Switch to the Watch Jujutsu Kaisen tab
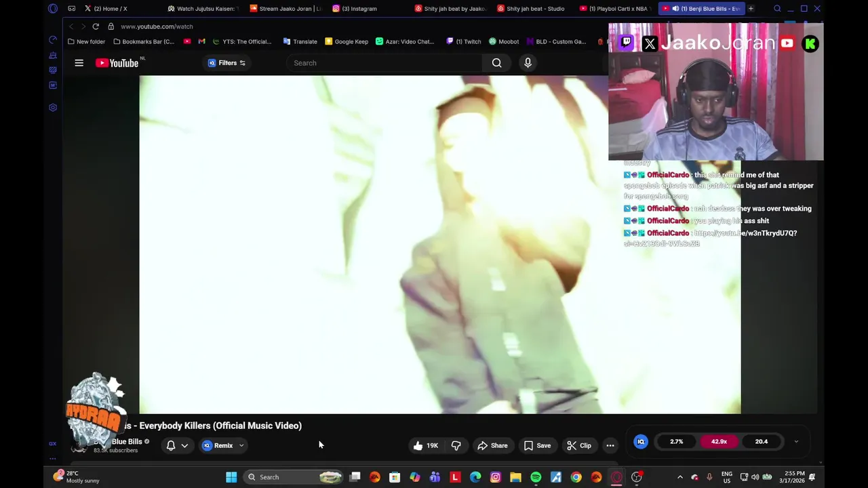 pos(203,9)
